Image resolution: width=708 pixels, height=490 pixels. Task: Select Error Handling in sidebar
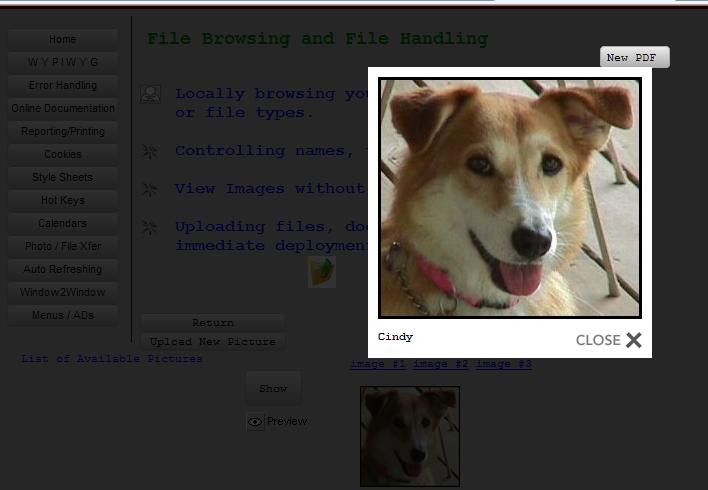[63, 85]
